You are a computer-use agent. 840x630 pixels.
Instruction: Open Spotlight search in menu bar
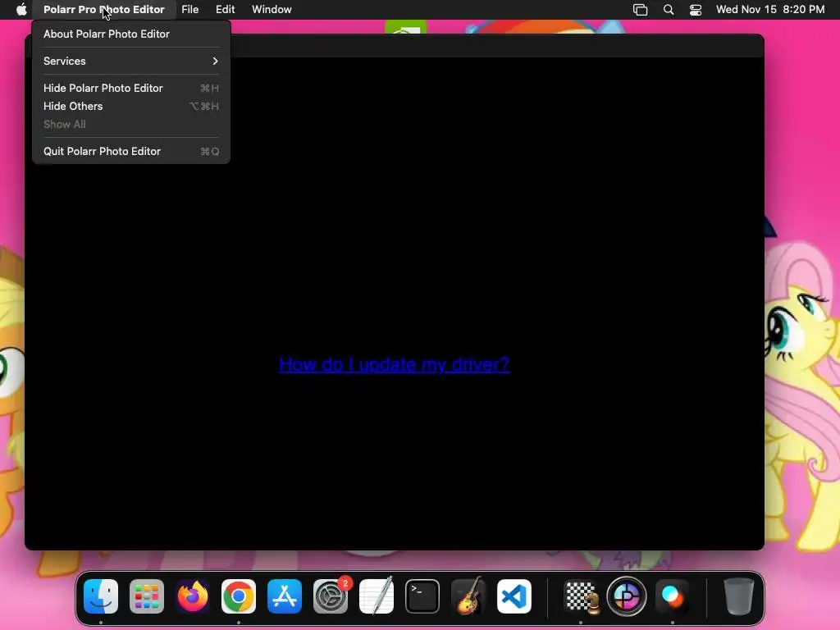669,10
